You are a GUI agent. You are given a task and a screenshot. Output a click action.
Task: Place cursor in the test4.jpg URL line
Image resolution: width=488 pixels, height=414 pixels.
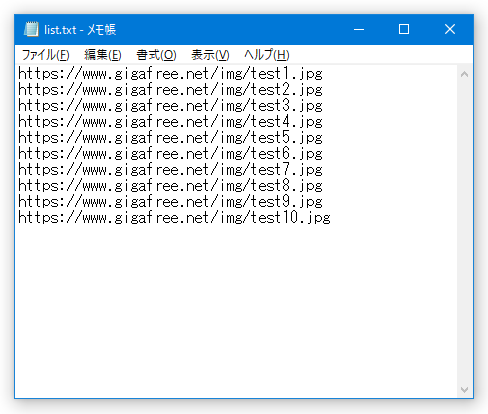[170, 122]
